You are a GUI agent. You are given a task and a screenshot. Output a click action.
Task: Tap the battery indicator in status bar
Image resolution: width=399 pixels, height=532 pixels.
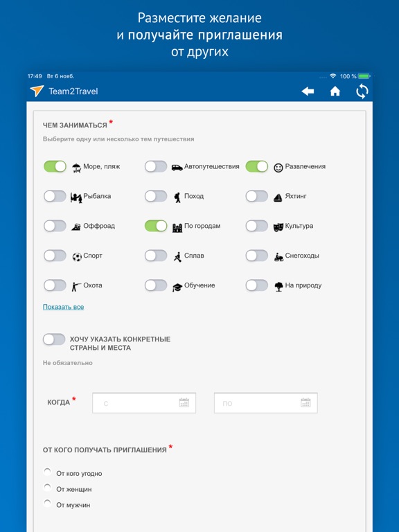pos(364,76)
